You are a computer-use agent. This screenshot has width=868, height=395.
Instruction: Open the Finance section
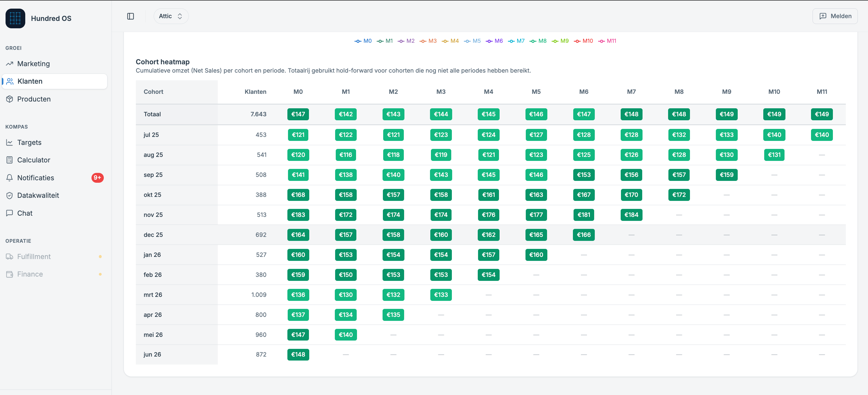coord(55,274)
